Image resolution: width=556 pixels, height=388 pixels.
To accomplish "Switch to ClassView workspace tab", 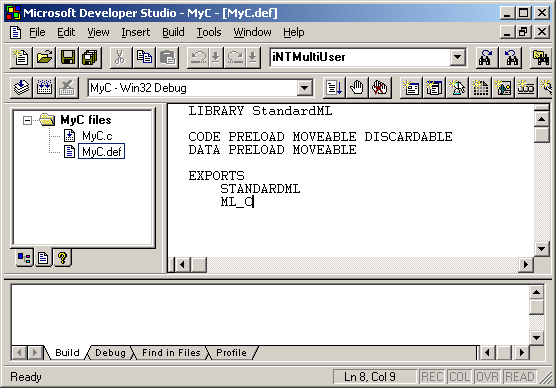I will tap(24, 257).
